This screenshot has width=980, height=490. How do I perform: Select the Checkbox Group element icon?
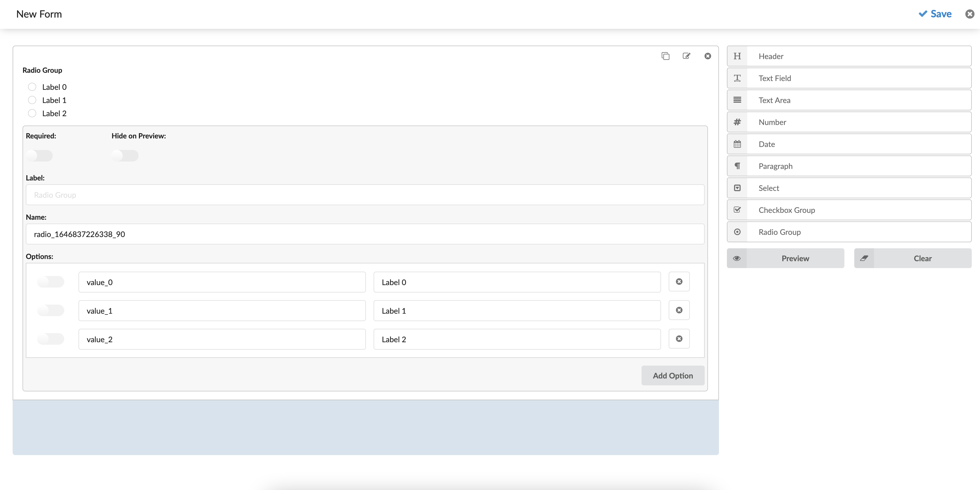pyautogui.click(x=738, y=209)
